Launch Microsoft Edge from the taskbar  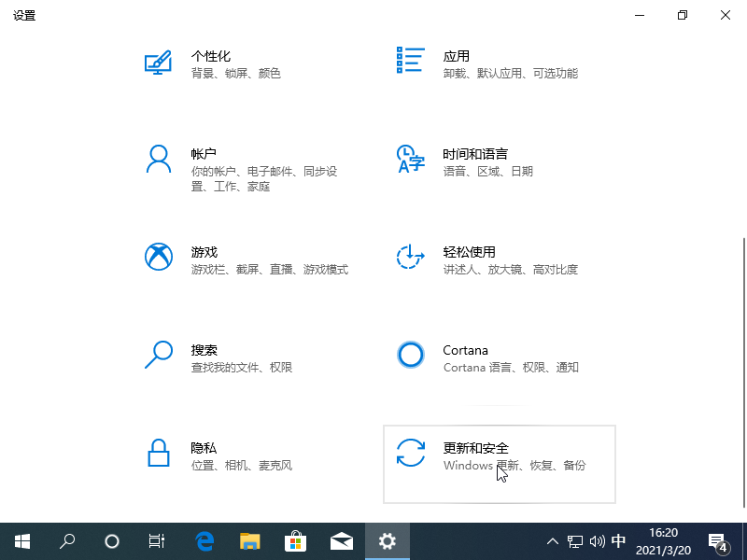(x=204, y=541)
